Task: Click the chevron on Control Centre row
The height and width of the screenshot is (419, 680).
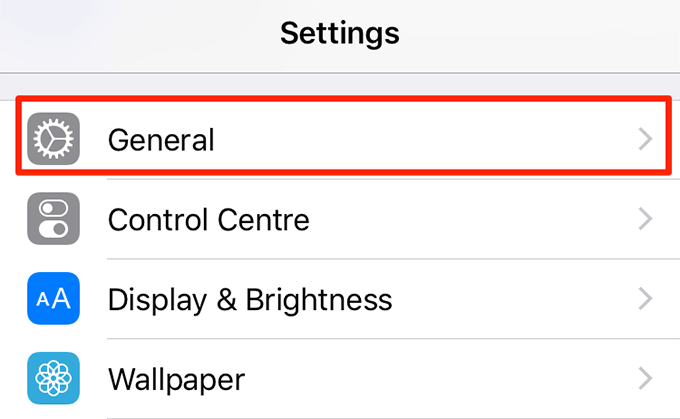Action: tap(645, 219)
